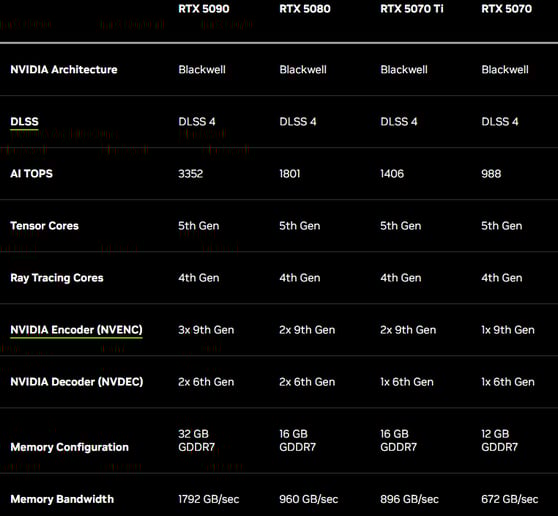The height and width of the screenshot is (516, 558).
Task: Click 4th Gen Ray Tracing for RTX 5080
Action: click(300, 278)
